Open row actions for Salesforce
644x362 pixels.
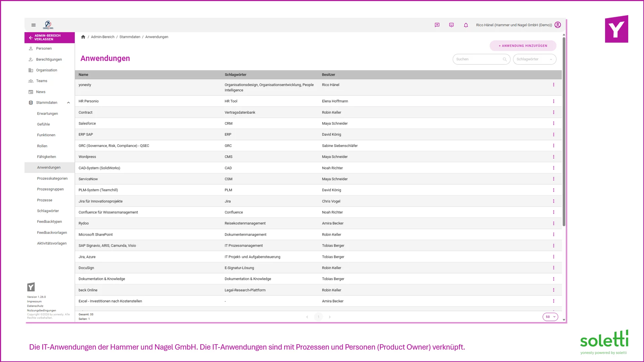(554, 123)
